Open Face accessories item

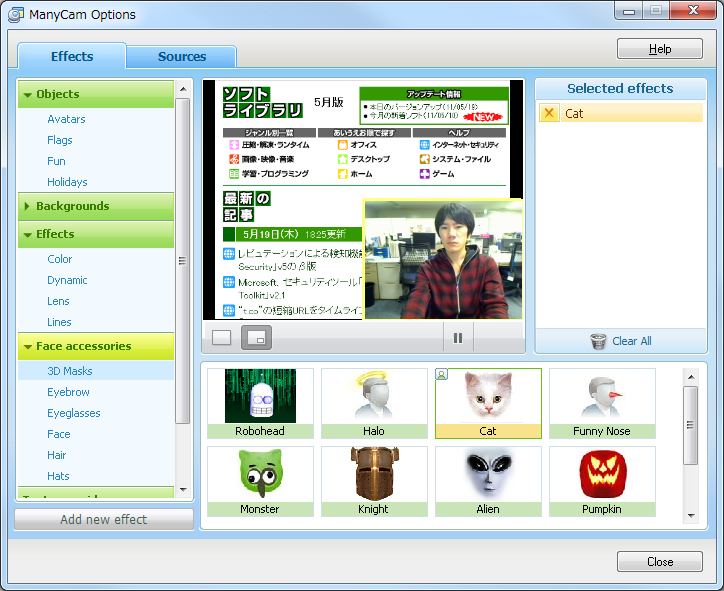[x=59, y=434]
